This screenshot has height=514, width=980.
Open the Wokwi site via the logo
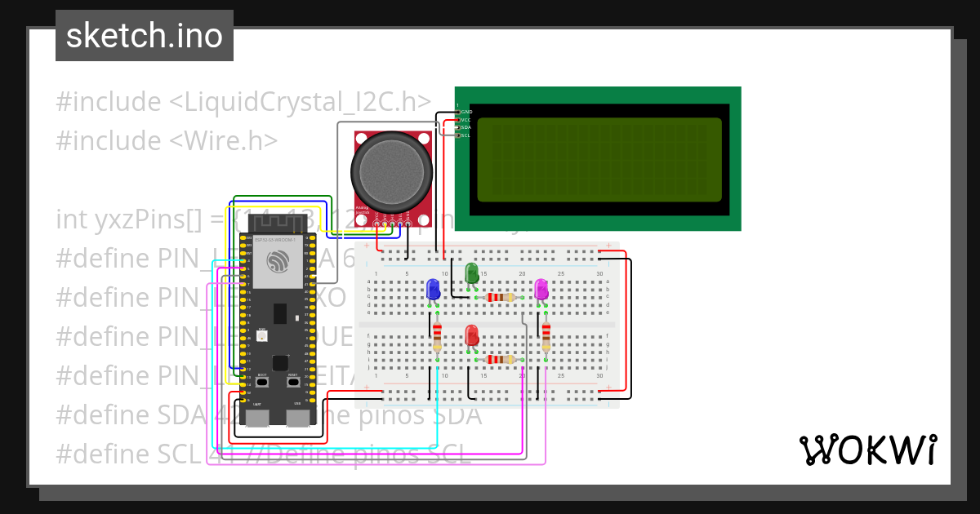[x=868, y=450]
